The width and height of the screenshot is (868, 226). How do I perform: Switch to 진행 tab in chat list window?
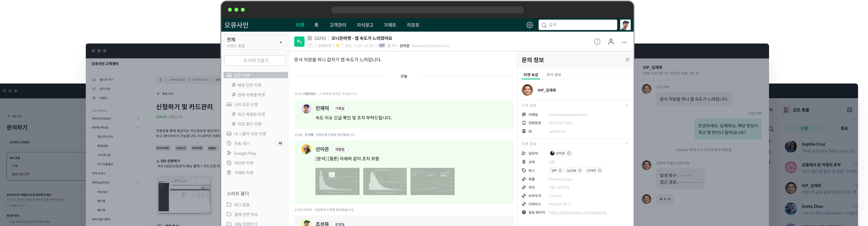[804, 128]
